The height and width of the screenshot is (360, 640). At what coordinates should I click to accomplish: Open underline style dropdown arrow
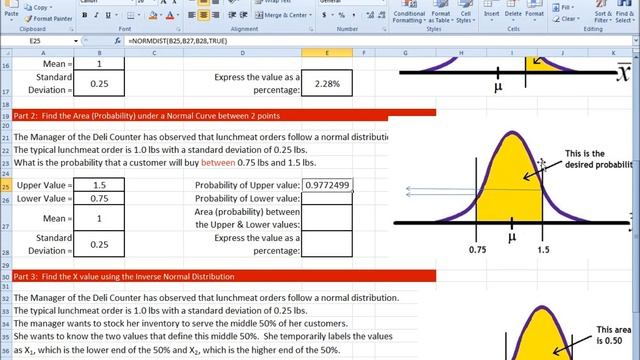click(x=116, y=15)
